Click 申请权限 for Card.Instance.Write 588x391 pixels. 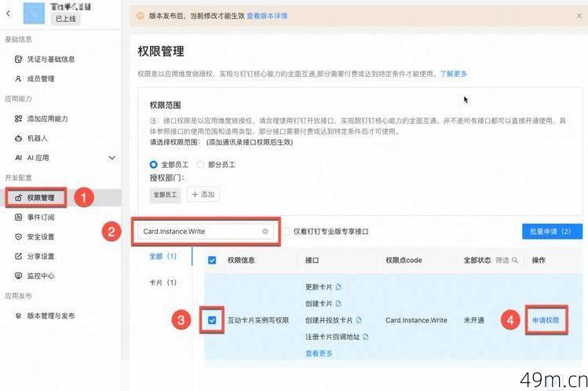546,320
